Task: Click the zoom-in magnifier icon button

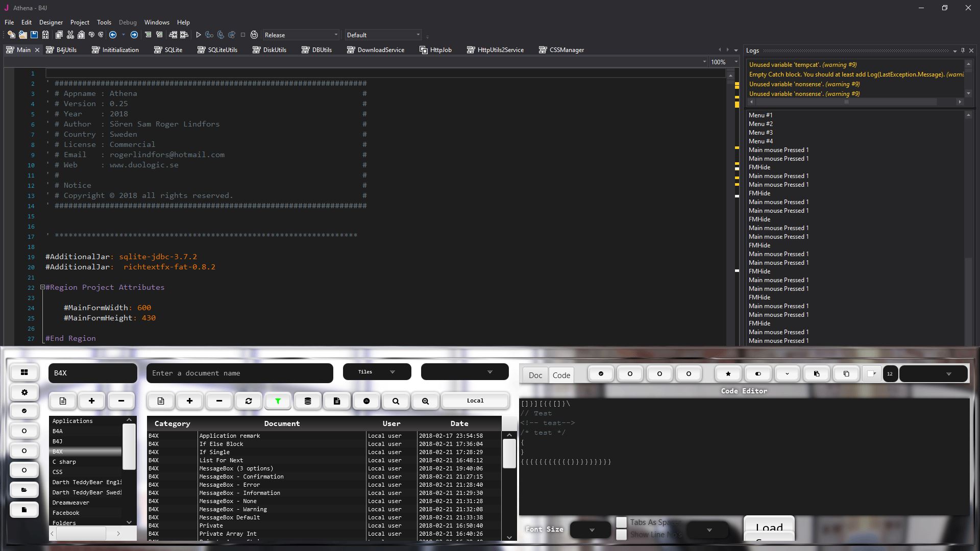Action: (x=425, y=401)
